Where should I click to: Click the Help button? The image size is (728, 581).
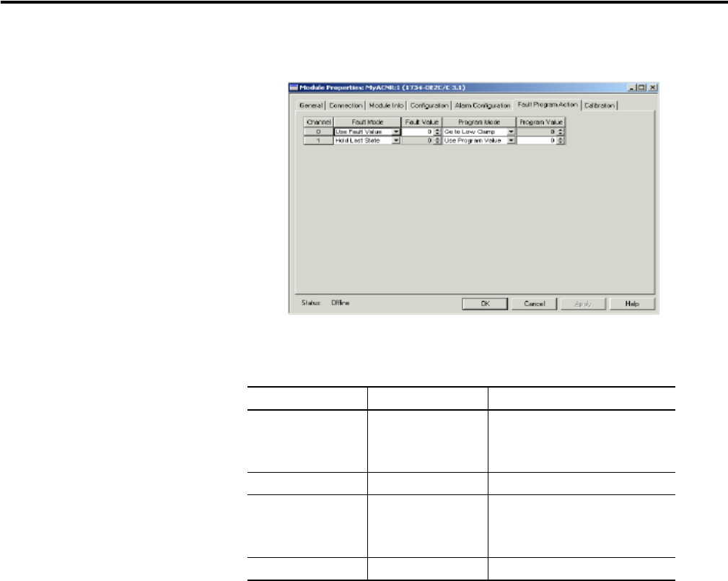click(632, 304)
